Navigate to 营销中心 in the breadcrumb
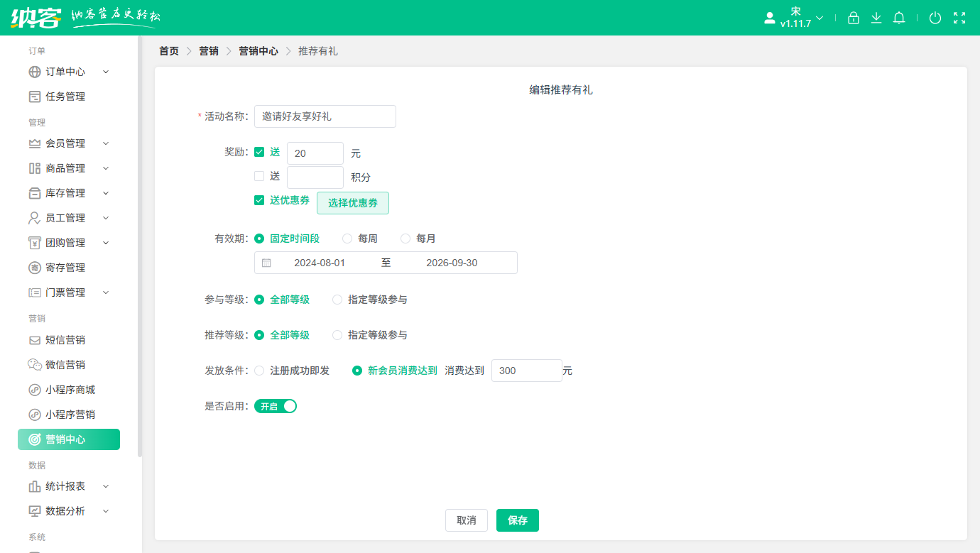The height and width of the screenshot is (553, 980). coord(258,50)
